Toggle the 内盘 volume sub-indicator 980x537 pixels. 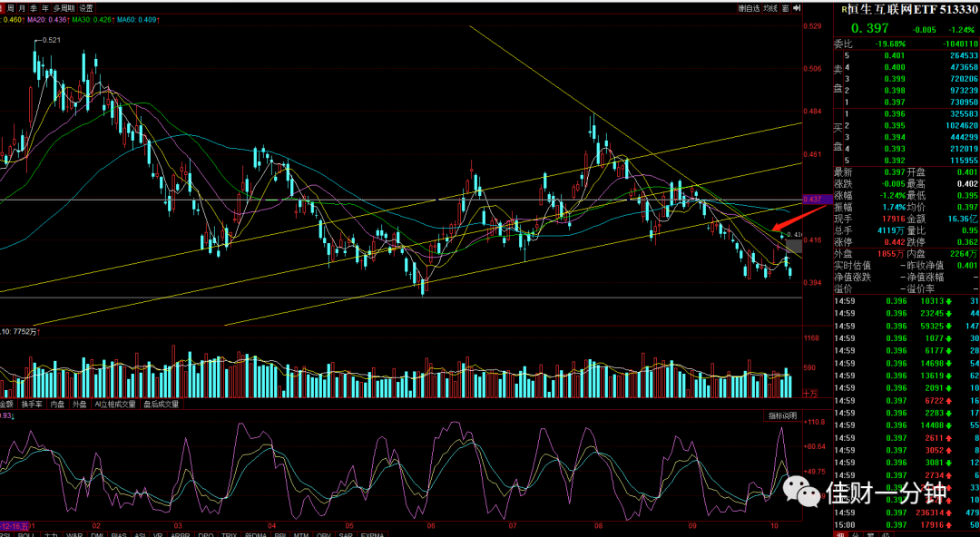(x=57, y=404)
